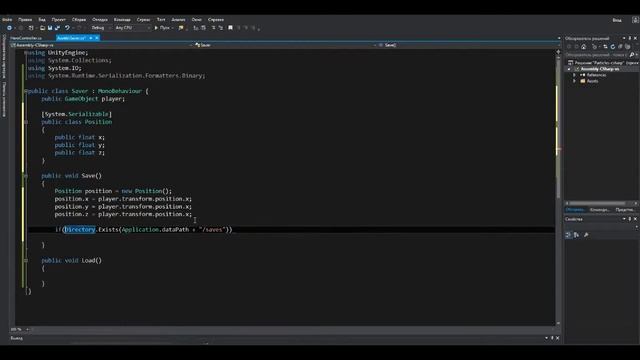
Task: Collapse the Saver class code region
Action: click(x=26, y=91)
